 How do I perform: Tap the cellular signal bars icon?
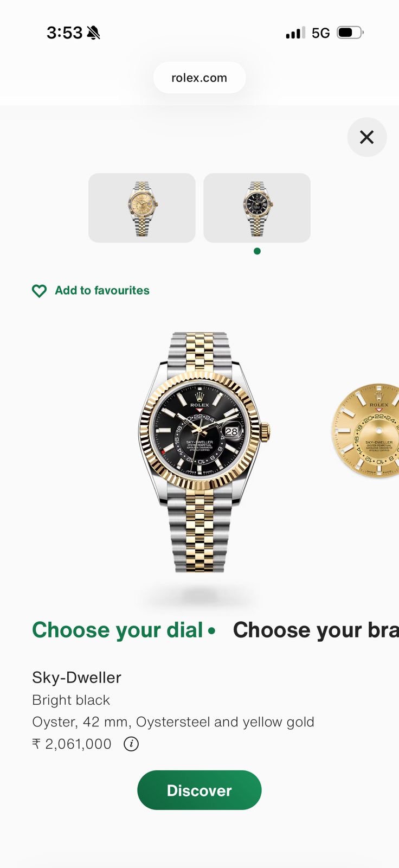[x=295, y=33]
